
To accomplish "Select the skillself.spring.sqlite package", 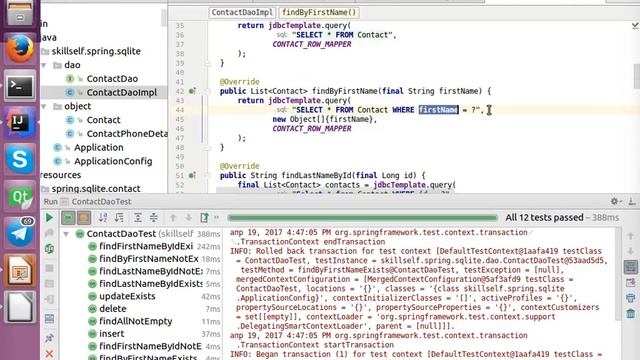I will tap(96, 51).
